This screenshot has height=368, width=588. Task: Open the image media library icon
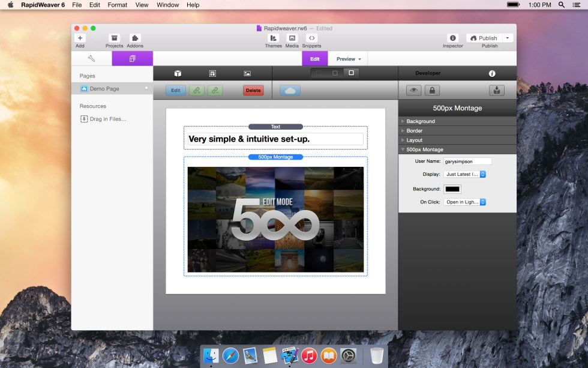[x=247, y=73]
